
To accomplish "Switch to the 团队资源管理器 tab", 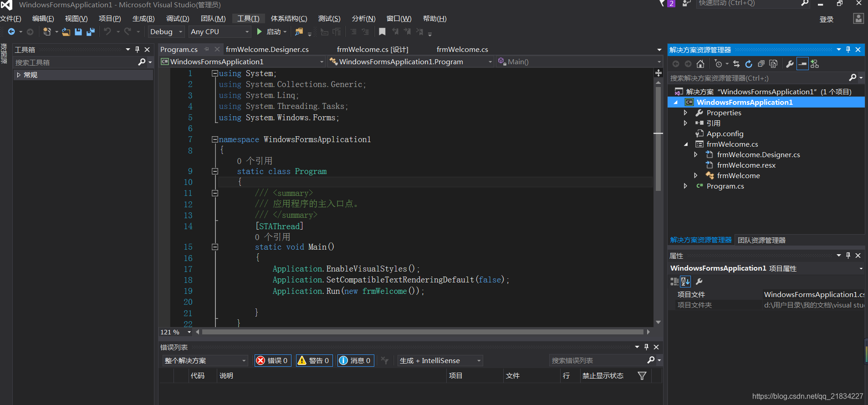I will [x=761, y=240].
